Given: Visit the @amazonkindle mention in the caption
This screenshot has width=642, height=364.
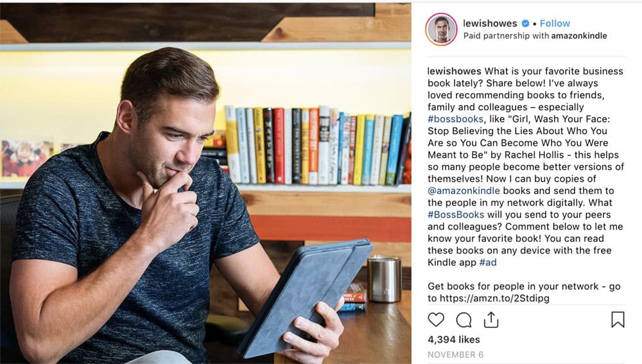Looking at the screenshot, I should (x=464, y=191).
